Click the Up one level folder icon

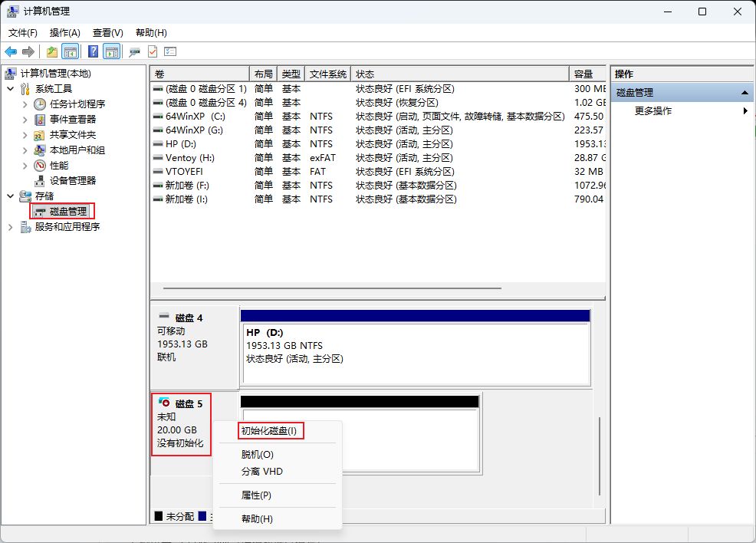tap(51, 51)
